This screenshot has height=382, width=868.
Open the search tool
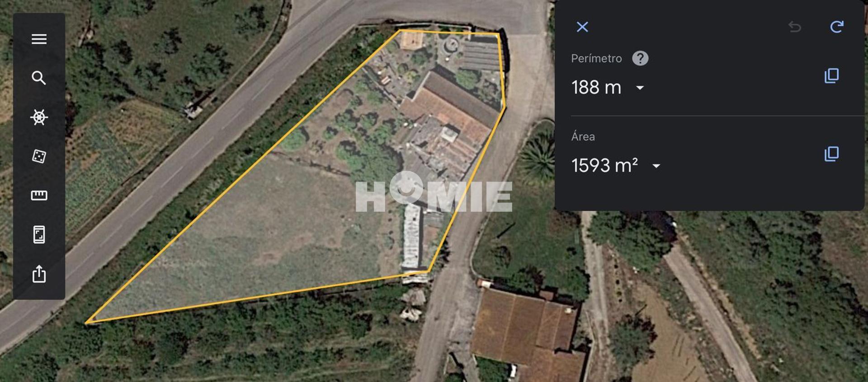(39, 78)
